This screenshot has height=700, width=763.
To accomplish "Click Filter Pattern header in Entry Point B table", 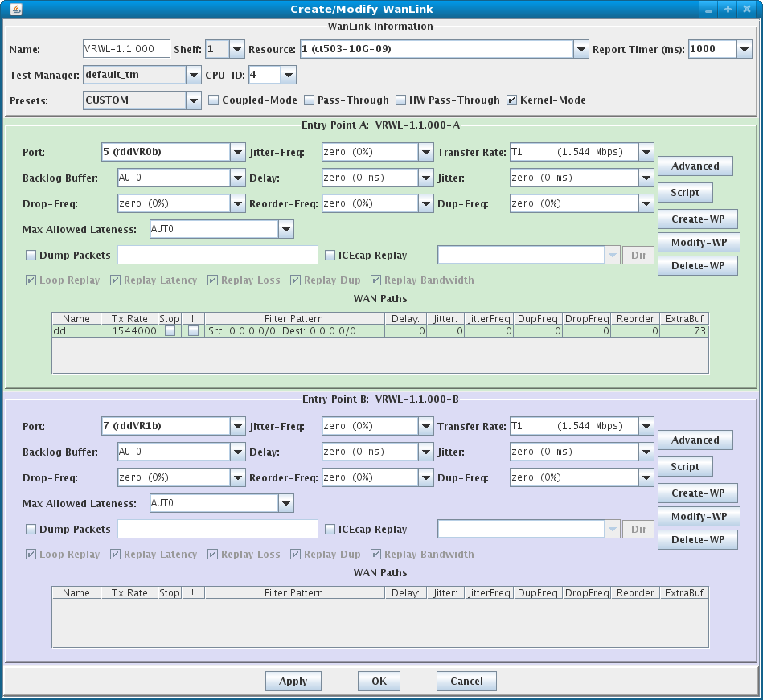I will 294,592.
